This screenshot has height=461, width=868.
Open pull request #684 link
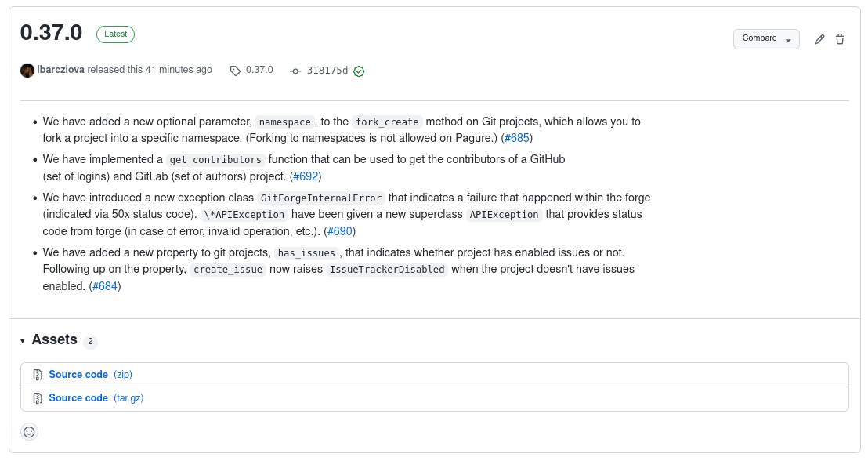click(105, 286)
